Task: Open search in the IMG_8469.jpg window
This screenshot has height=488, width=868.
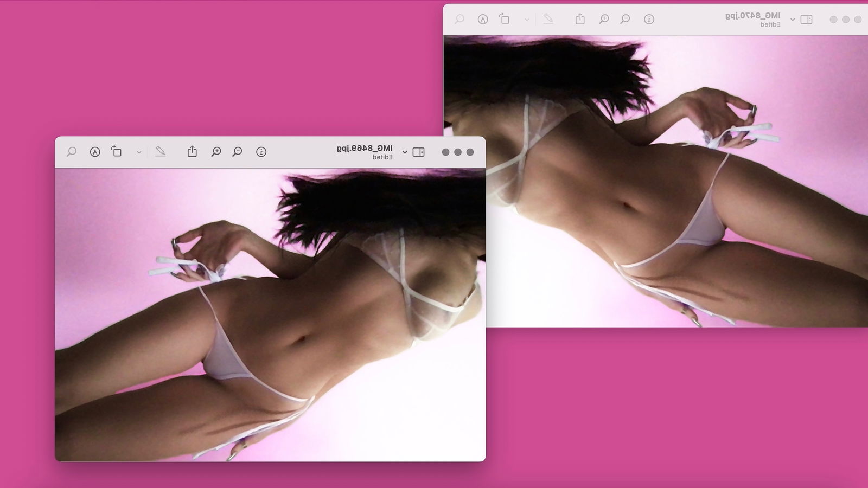Action: tap(72, 152)
